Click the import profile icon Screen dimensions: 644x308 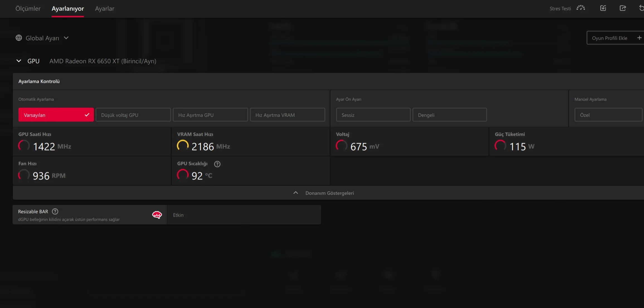[x=603, y=8]
